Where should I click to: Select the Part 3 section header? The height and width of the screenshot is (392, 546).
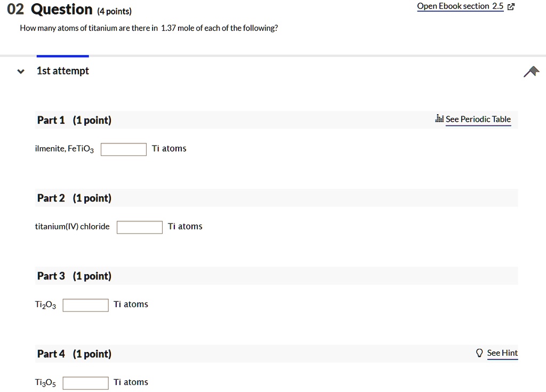click(x=51, y=276)
